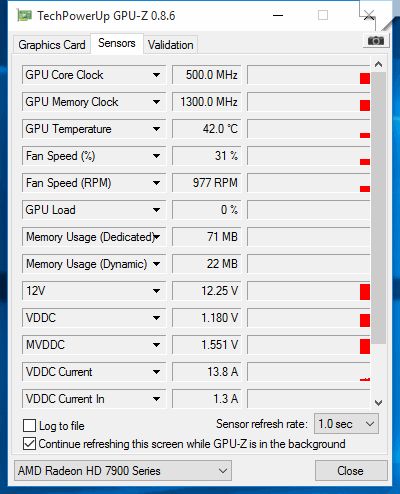Switch to the Graphics Card tab
The height and width of the screenshot is (494, 400).
52,45
